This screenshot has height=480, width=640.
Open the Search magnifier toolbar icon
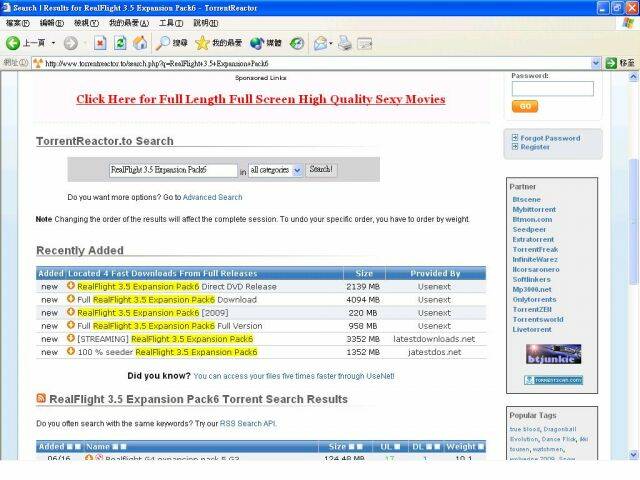click(163, 43)
